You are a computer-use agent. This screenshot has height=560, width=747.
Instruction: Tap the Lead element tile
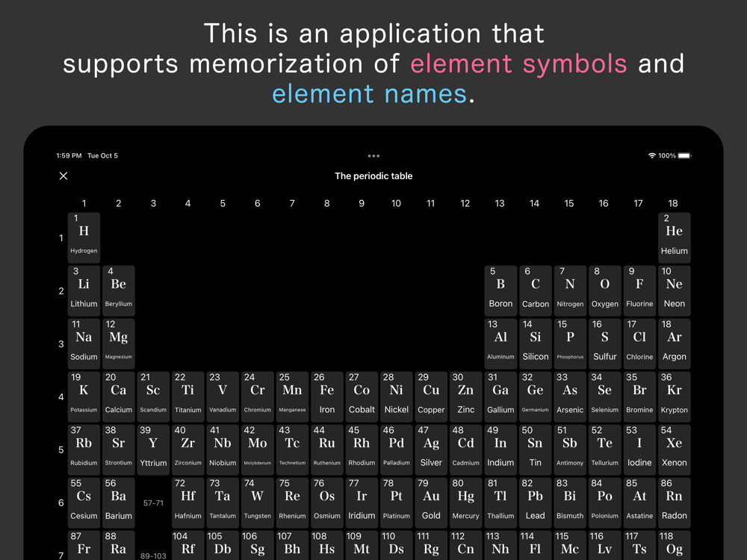(536, 503)
